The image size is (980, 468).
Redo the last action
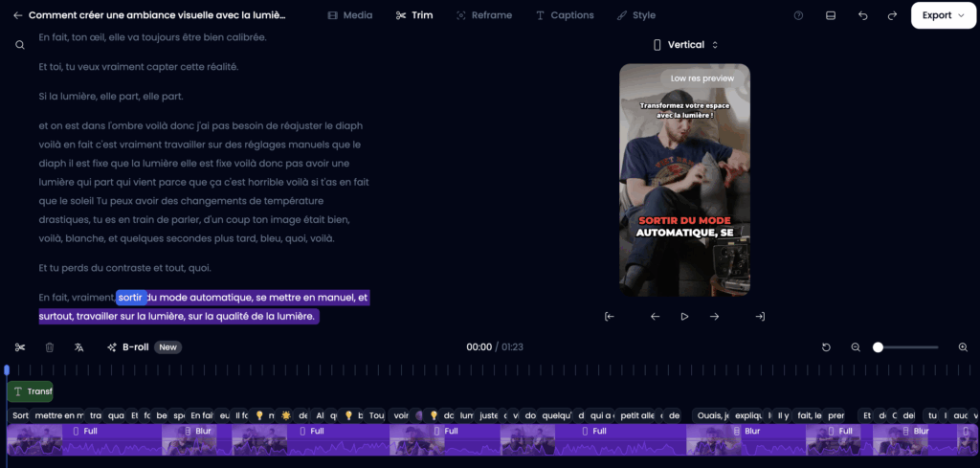pyautogui.click(x=892, y=15)
